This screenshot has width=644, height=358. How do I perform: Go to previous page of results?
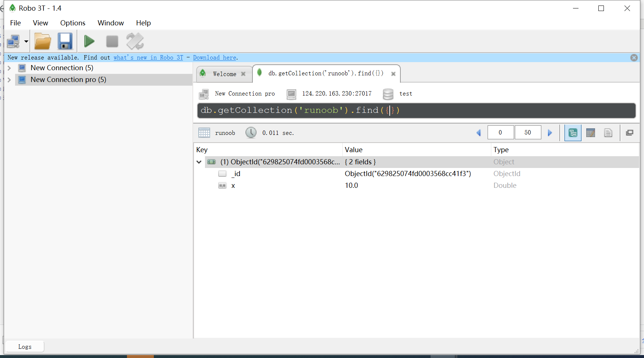479,133
